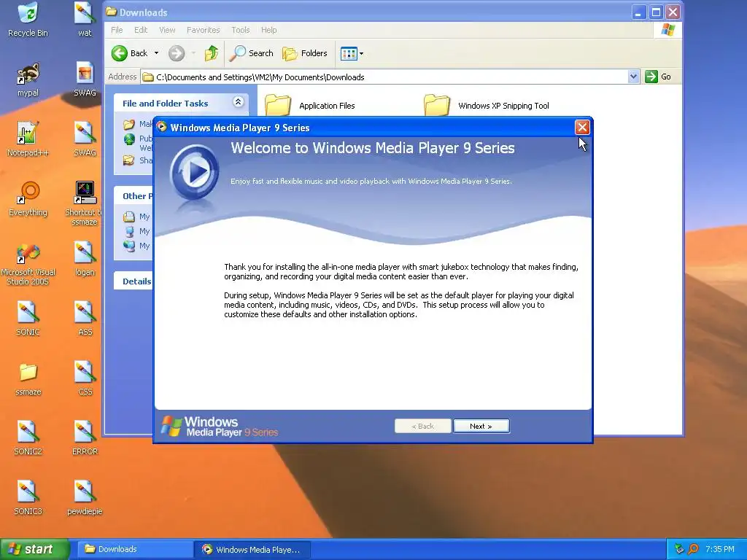Open the Edit menu in Downloads
Image resolution: width=747 pixels, height=560 pixels.
point(141,30)
